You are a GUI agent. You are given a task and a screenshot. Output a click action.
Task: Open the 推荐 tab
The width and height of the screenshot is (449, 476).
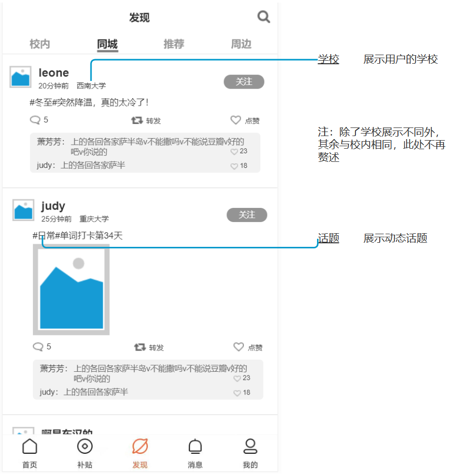pyautogui.click(x=173, y=44)
